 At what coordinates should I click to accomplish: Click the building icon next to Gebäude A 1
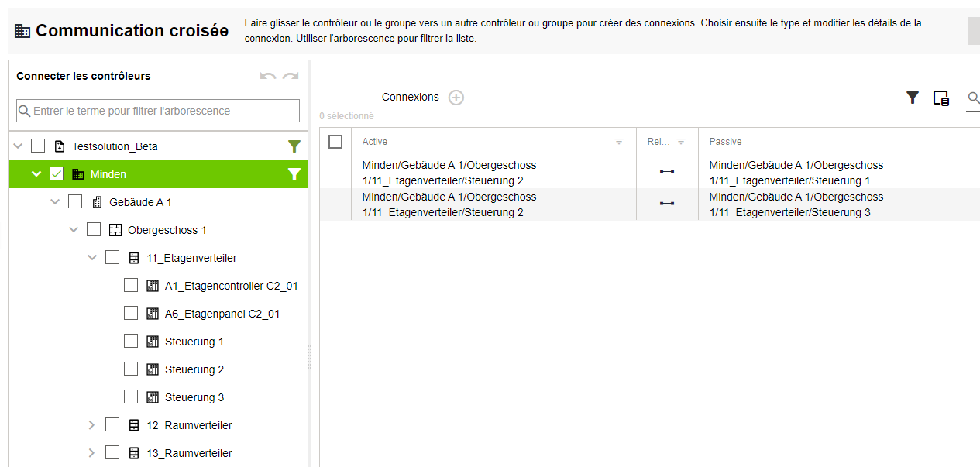click(x=97, y=202)
